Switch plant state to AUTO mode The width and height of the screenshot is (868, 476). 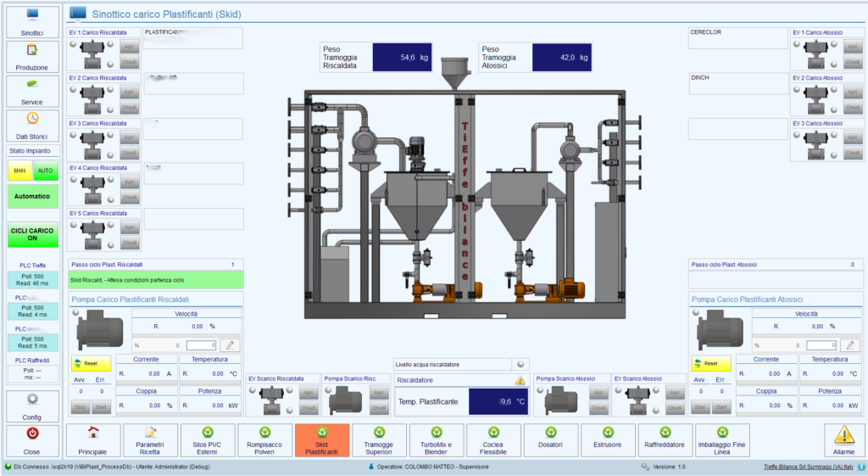pyautogui.click(x=45, y=171)
